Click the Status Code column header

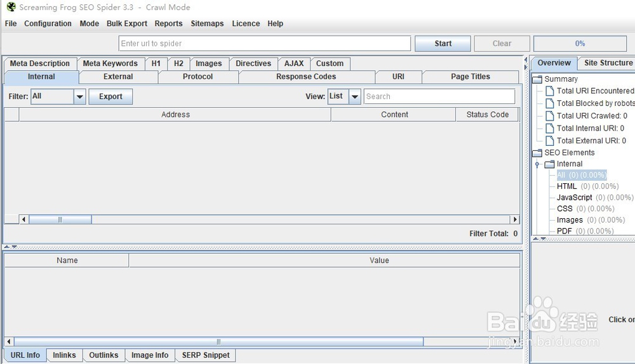488,115
